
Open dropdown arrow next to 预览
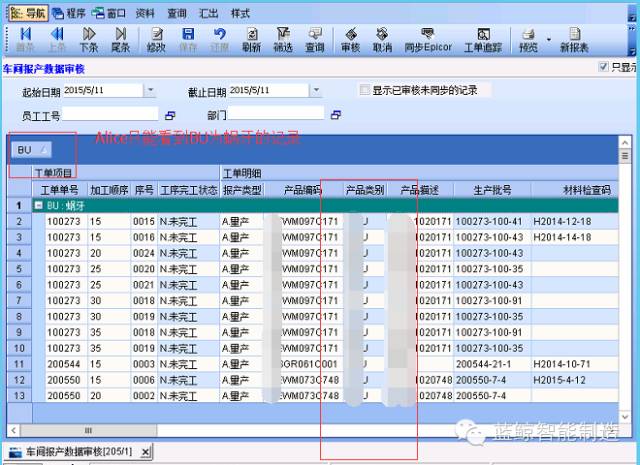click(549, 40)
